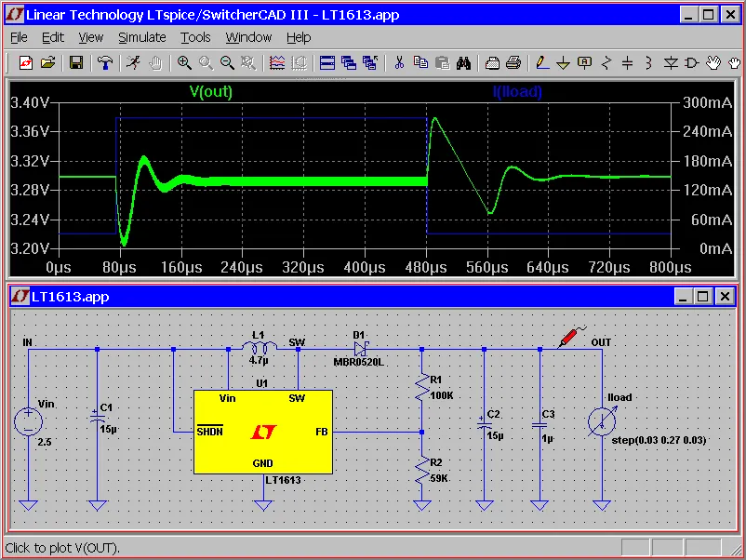746x560 pixels.
Task: Select the I(Iload) trace label
Action: [517, 92]
